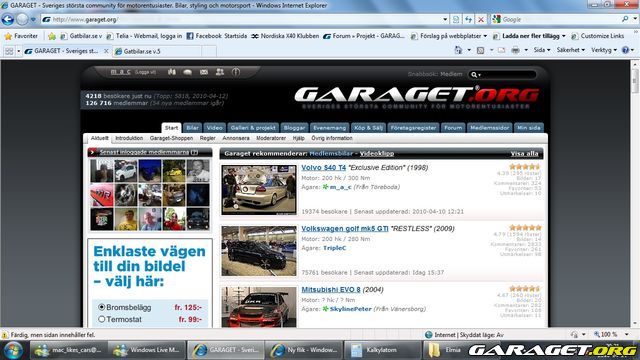The width and height of the screenshot is (640, 360).
Task: Click the browser Back arrow button
Action: click(7, 19)
